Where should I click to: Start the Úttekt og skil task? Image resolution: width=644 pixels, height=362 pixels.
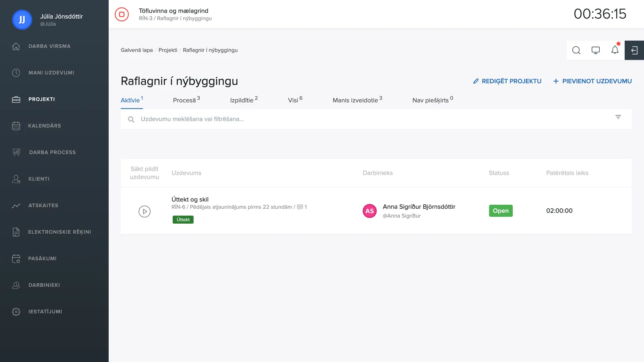[x=144, y=211]
